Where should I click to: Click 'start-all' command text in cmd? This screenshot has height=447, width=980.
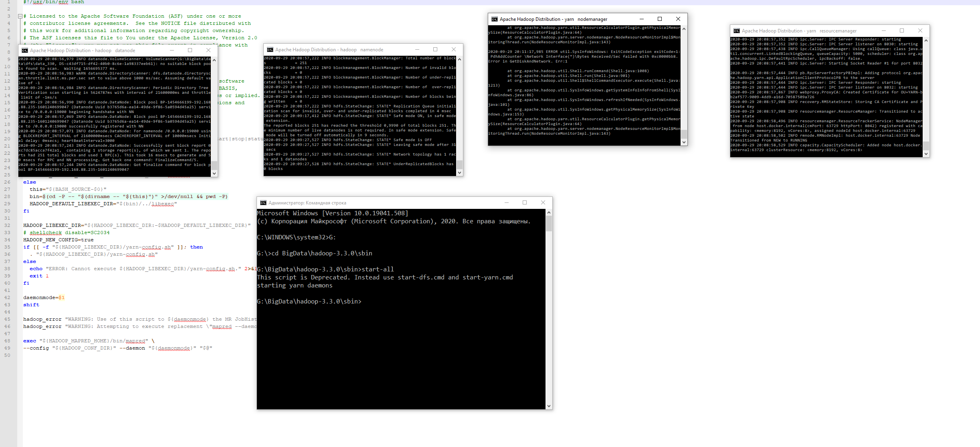tap(378, 269)
